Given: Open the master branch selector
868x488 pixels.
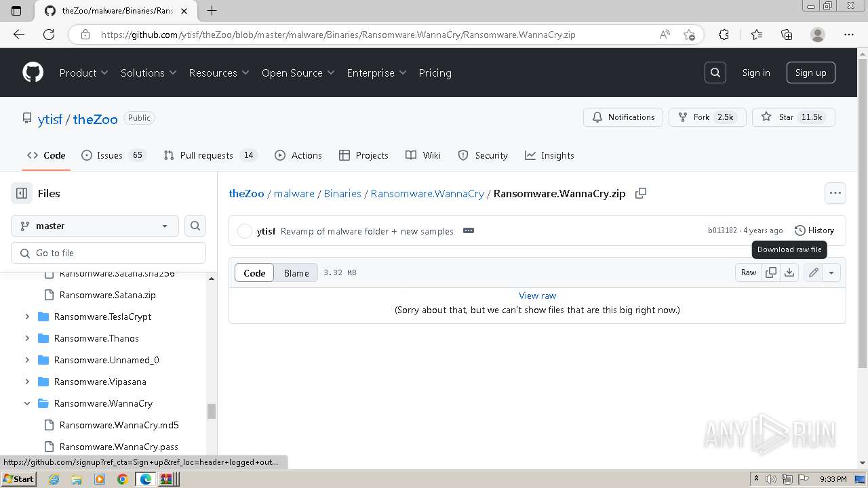Looking at the screenshot, I should click(95, 226).
